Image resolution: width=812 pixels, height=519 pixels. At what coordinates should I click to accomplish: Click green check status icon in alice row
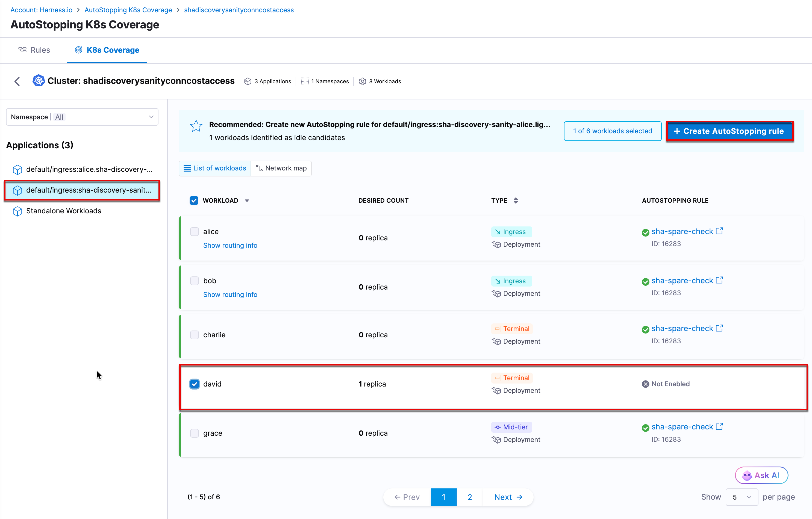tap(645, 232)
